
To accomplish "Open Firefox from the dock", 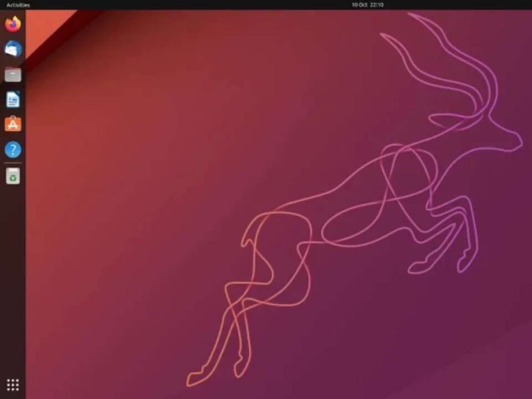I will point(13,24).
